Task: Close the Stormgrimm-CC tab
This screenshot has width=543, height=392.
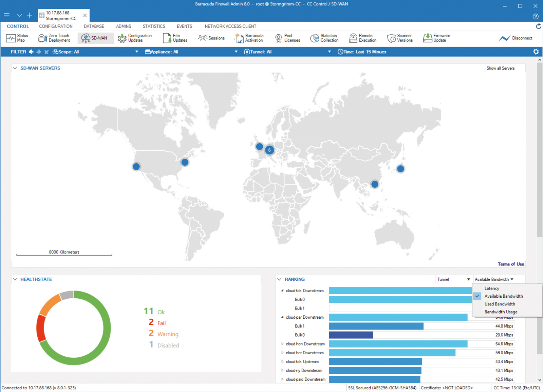Action: 85,15
